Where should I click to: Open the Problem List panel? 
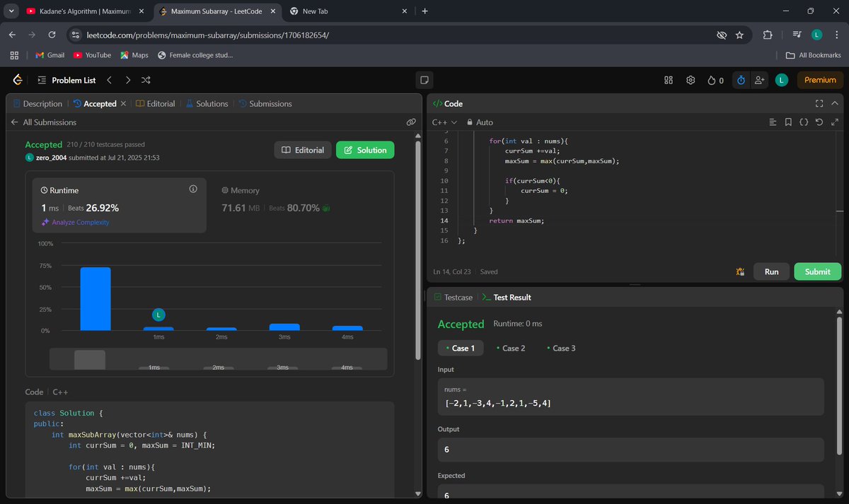tap(66, 80)
